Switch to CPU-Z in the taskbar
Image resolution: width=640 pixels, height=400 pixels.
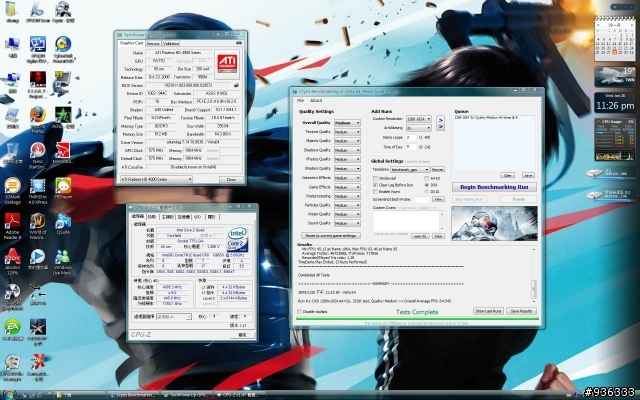click(x=238, y=395)
